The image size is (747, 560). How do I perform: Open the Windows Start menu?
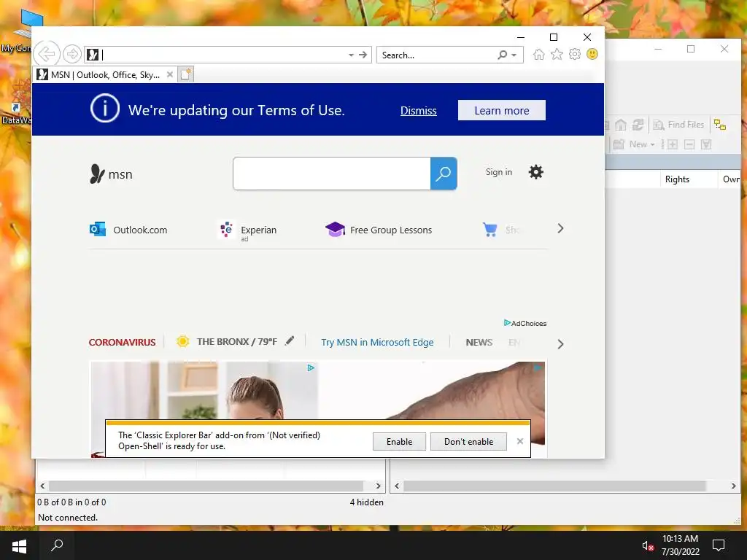point(19,545)
